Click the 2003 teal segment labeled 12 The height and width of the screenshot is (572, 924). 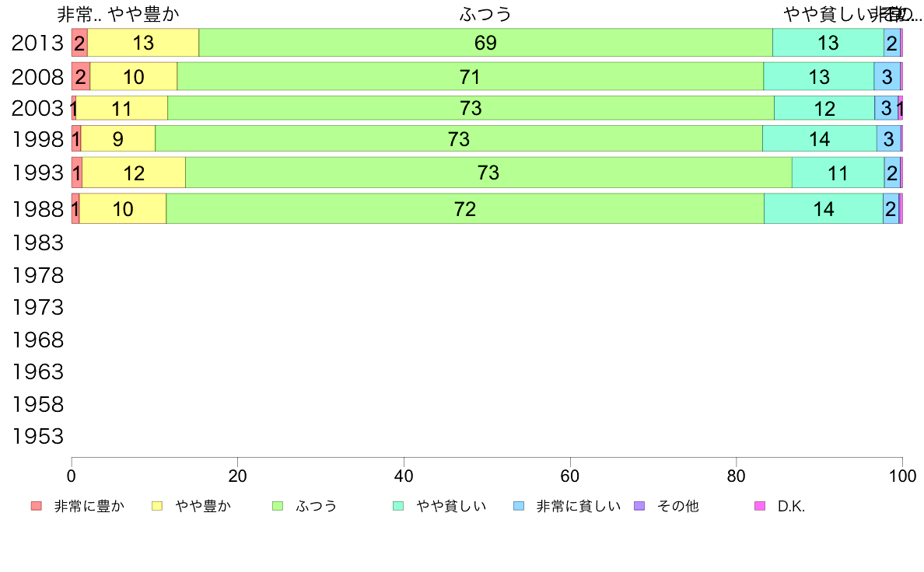pos(824,108)
